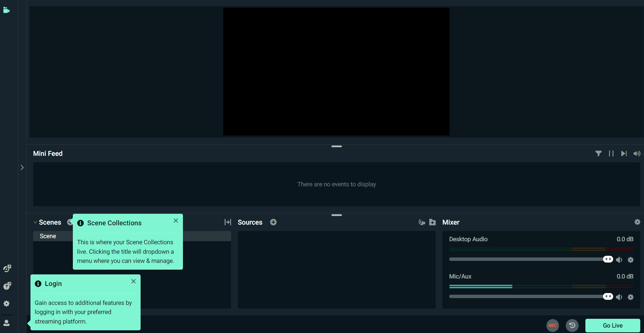Mute Desktop Audio in the Mixer

coord(619,260)
